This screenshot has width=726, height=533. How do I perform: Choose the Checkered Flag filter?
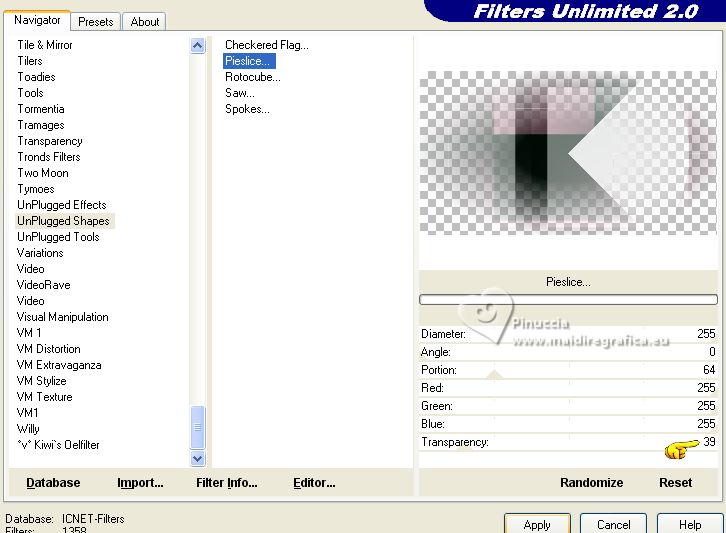[267, 45]
